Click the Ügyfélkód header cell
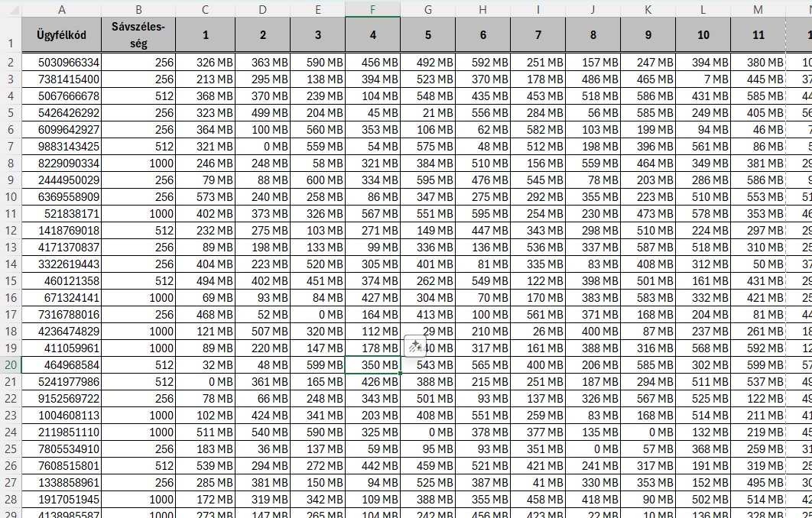This screenshot has height=518, width=812. click(61, 35)
